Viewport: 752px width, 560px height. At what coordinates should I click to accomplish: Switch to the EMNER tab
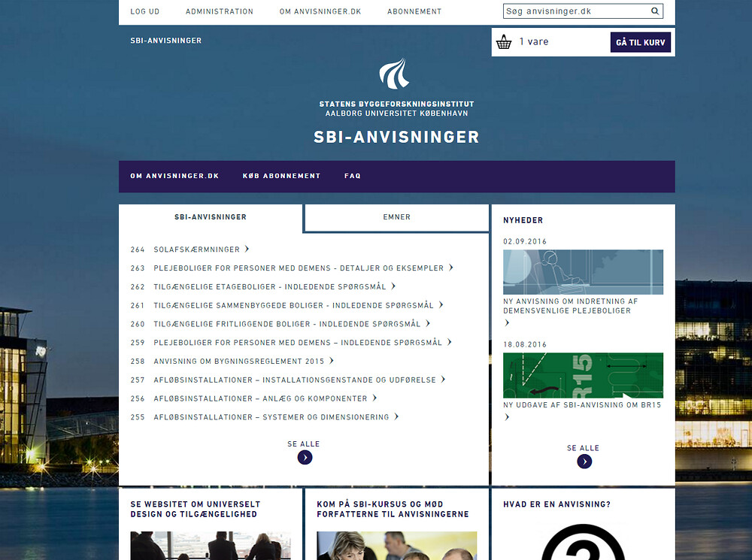click(396, 217)
